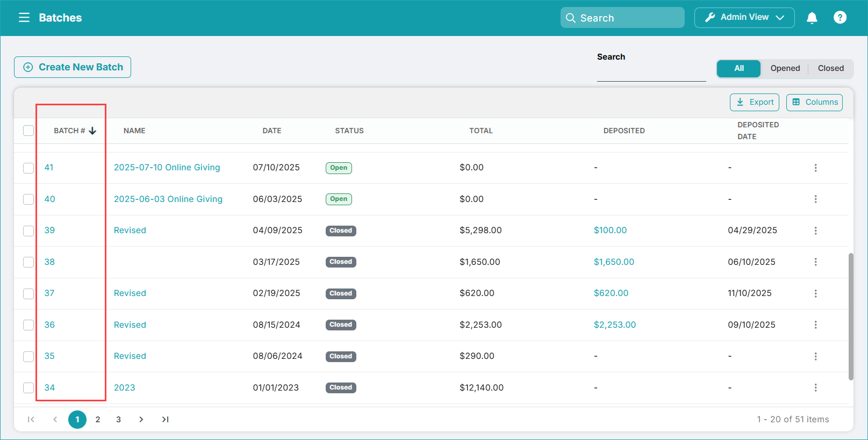Image resolution: width=868 pixels, height=440 pixels.
Task: Click the magnifier icon in top search
Action: coord(571,18)
